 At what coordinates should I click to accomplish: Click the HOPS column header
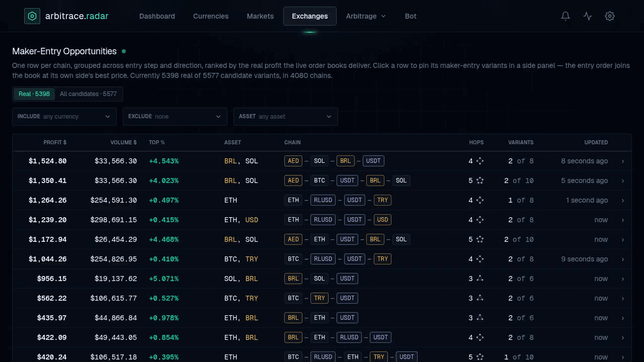pos(476,143)
